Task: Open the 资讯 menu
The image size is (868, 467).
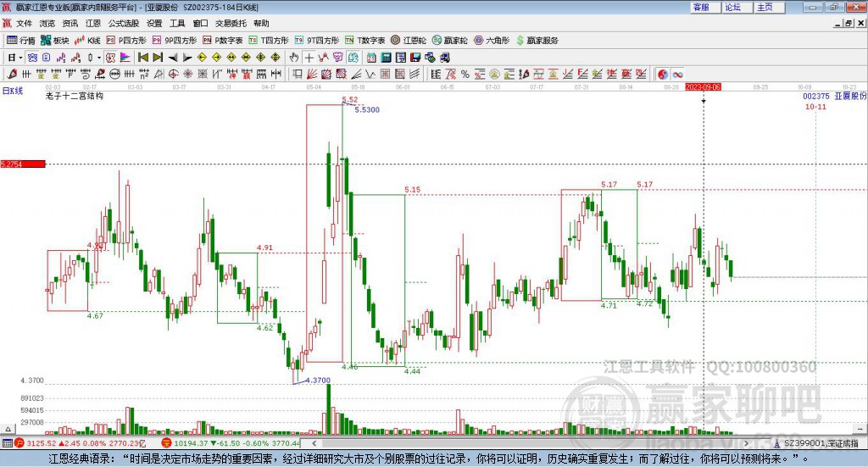Action: [x=70, y=23]
